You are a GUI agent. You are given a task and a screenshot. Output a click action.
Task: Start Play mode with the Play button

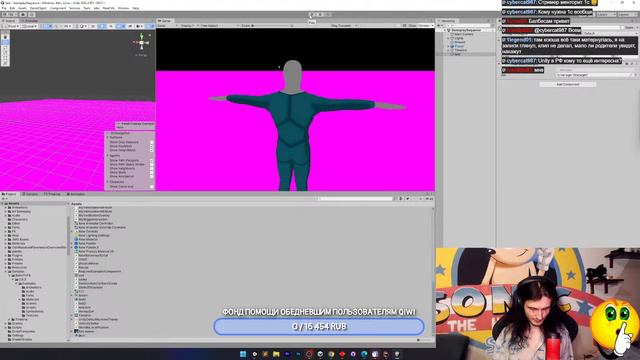(311, 14)
